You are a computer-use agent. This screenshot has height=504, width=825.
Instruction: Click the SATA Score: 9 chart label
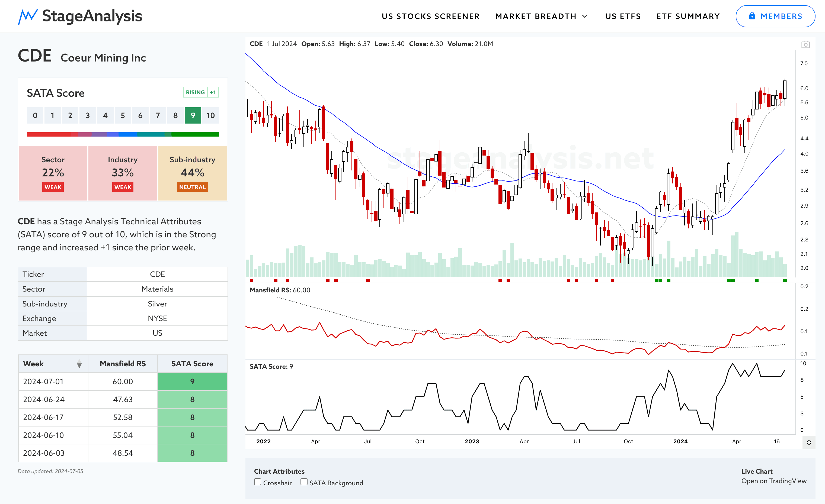click(x=271, y=367)
